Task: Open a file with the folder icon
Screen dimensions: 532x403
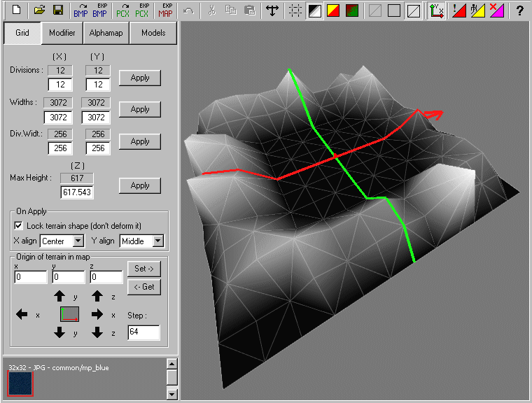Action: pos(40,10)
